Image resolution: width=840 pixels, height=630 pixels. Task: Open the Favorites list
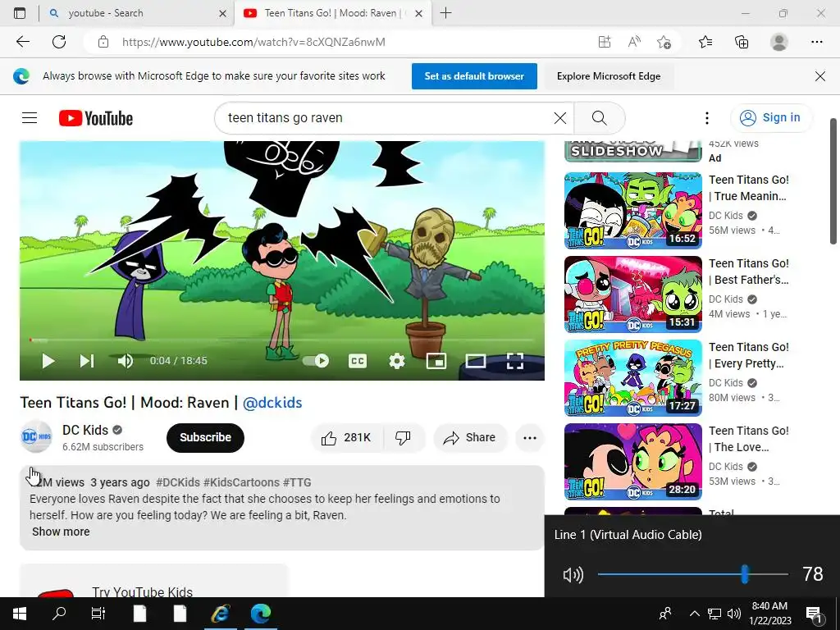coord(705,42)
